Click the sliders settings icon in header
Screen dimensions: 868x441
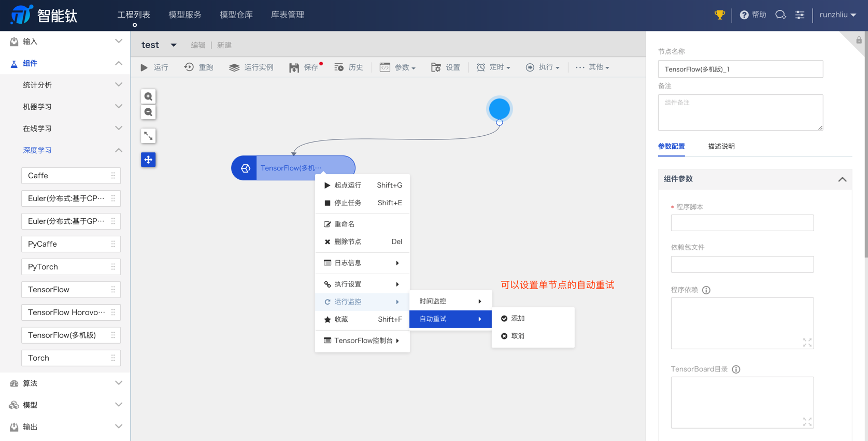click(x=800, y=15)
